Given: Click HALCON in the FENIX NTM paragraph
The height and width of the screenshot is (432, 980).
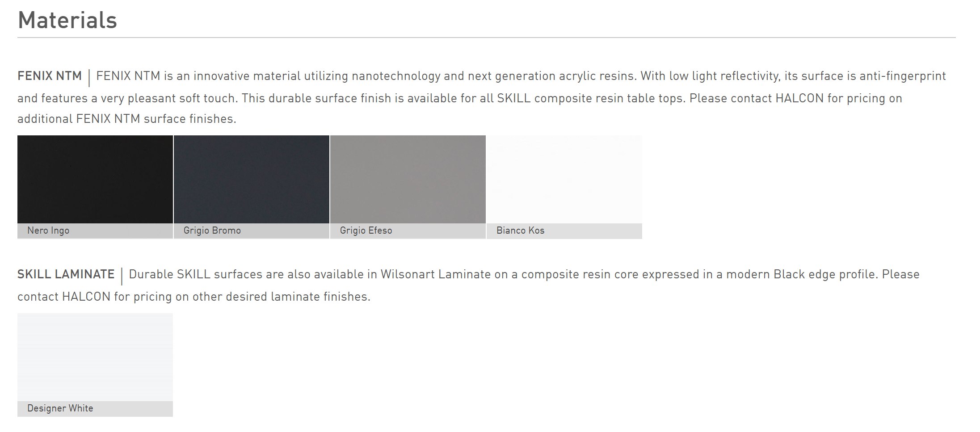Looking at the screenshot, I should [x=800, y=98].
